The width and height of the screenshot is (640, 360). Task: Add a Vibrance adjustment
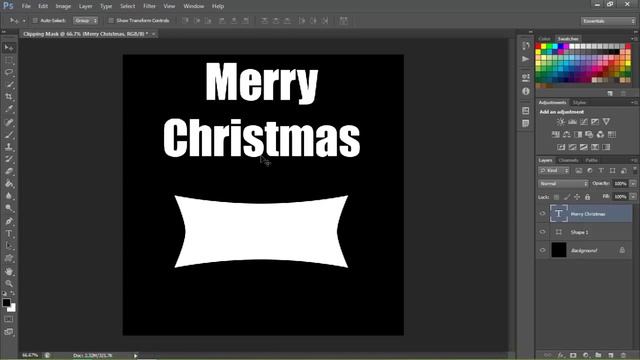point(607,122)
